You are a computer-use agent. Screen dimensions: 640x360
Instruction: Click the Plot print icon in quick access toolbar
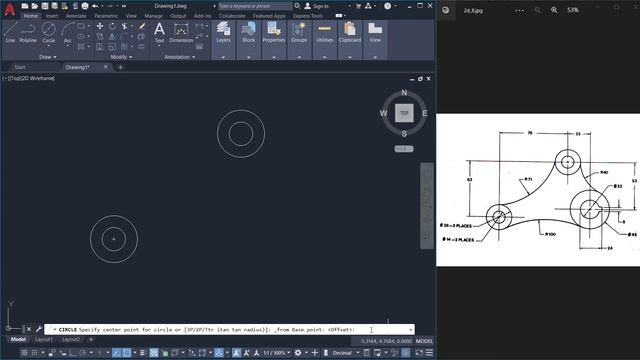[85, 6]
